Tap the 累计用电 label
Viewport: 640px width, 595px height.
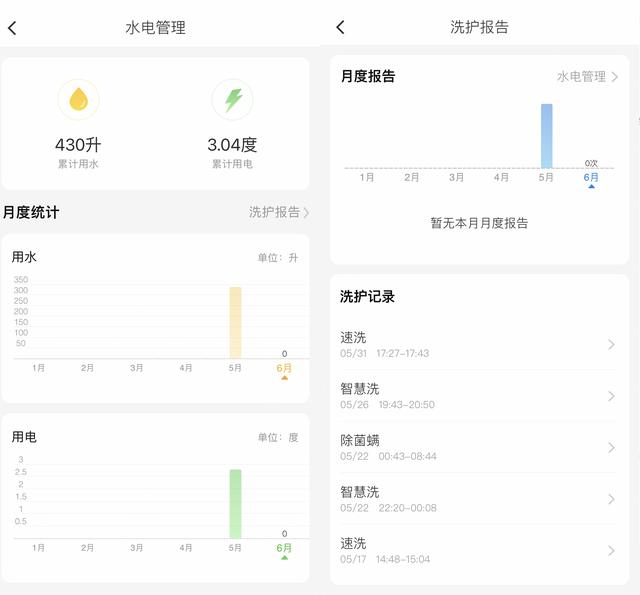(232, 164)
